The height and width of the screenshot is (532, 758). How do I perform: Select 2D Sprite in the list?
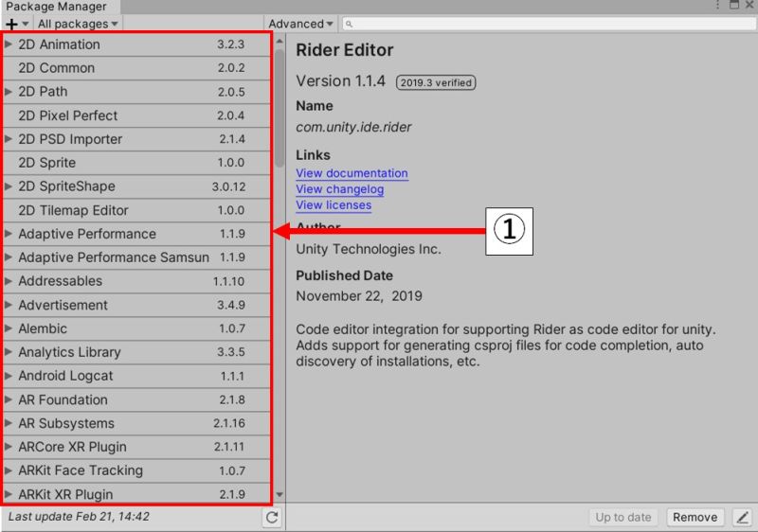click(x=136, y=163)
